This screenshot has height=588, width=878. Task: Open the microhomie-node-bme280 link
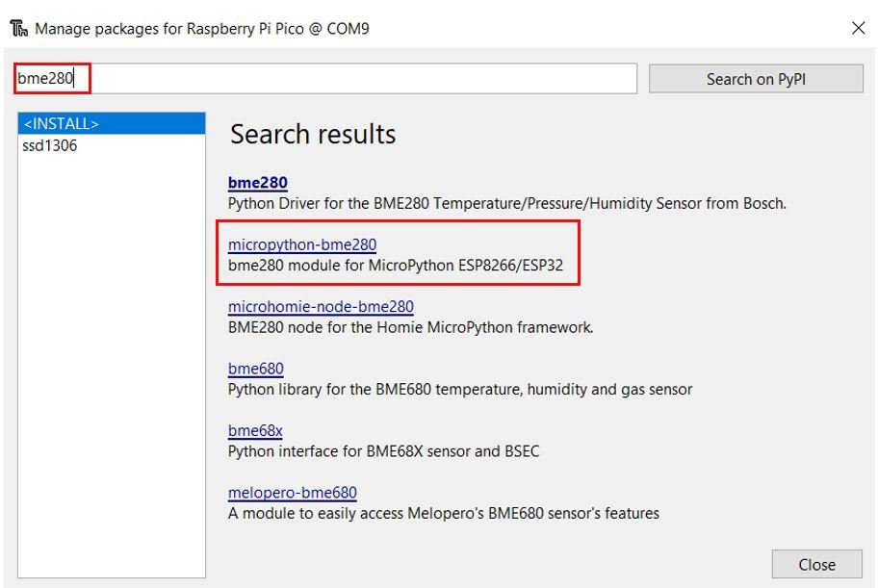coord(321,306)
